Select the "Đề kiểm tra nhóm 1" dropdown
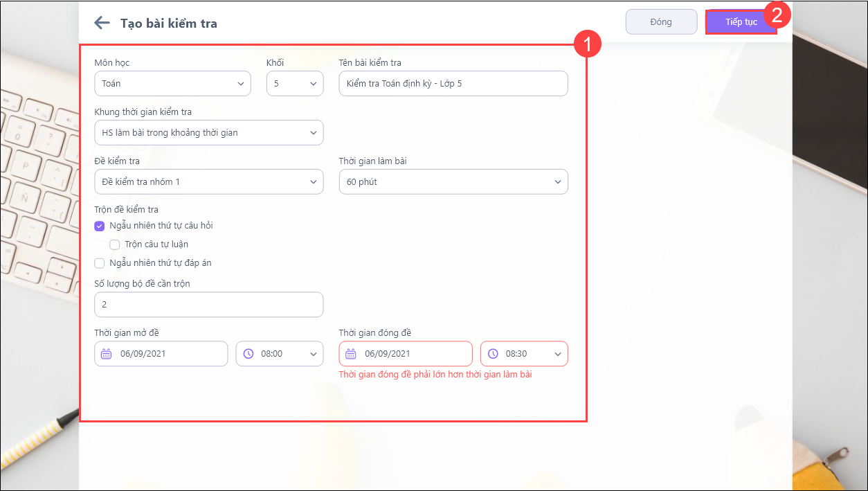 tap(208, 182)
